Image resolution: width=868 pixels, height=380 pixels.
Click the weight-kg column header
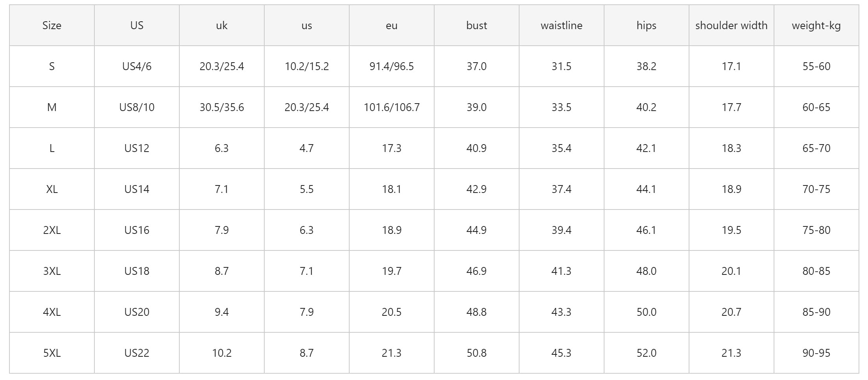pyautogui.click(x=816, y=26)
